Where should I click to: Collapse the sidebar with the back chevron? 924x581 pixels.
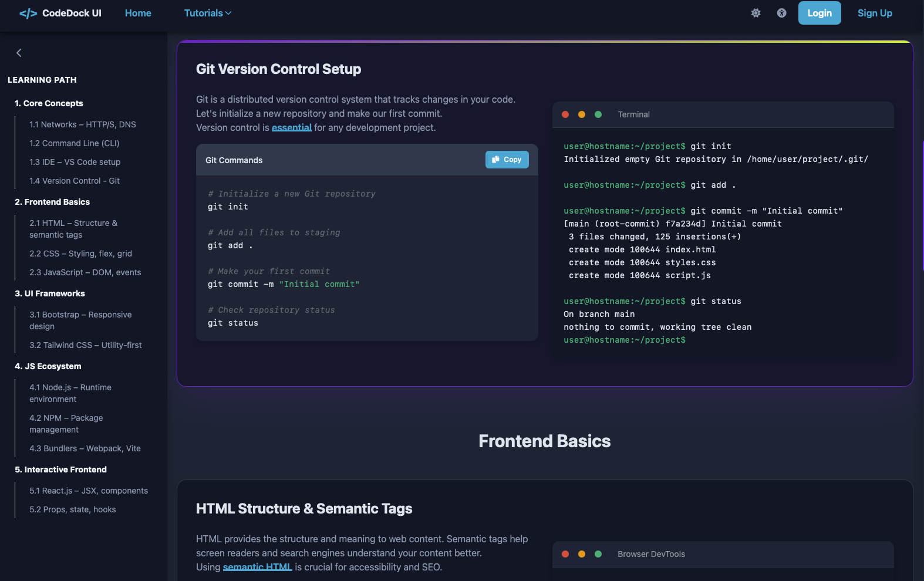click(x=19, y=53)
